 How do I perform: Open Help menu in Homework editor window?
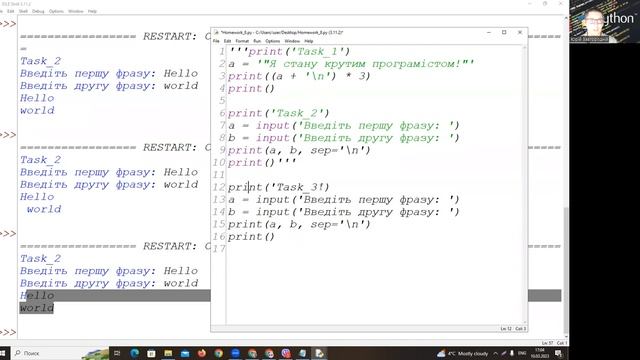(x=309, y=41)
